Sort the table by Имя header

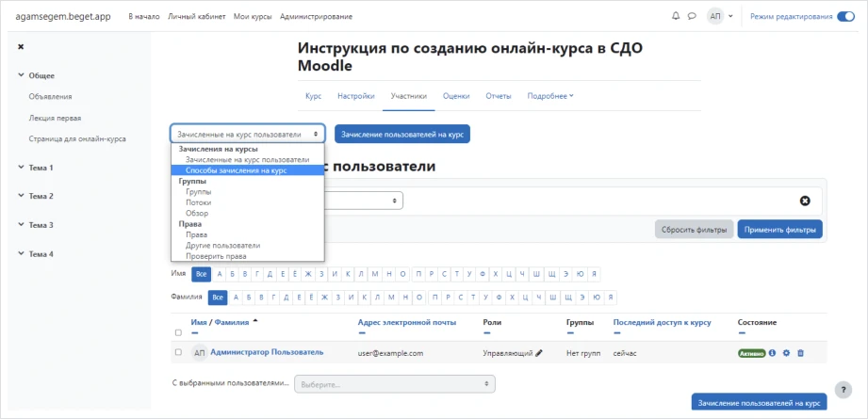pyautogui.click(x=199, y=322)
